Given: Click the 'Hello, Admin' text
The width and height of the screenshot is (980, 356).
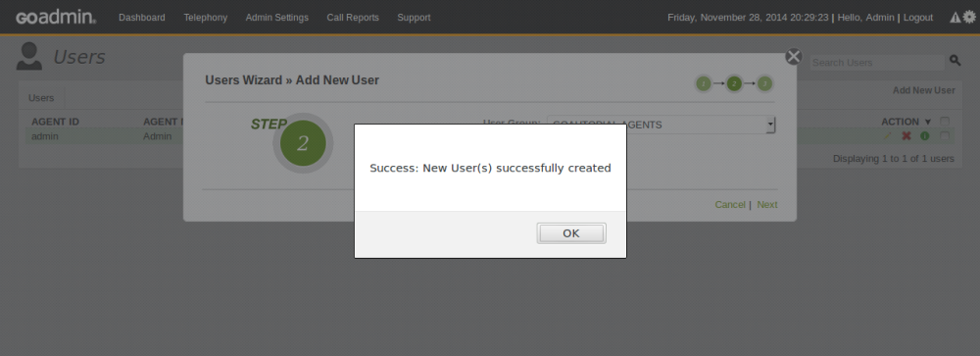Looking at the screenshot, I should (865, 18).
